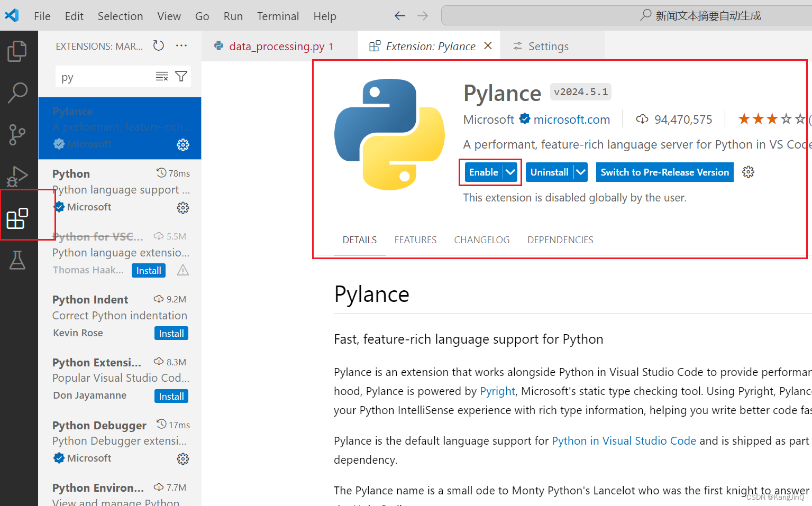
Task: Open the Source Control view
Action: [x=17, y=135]
